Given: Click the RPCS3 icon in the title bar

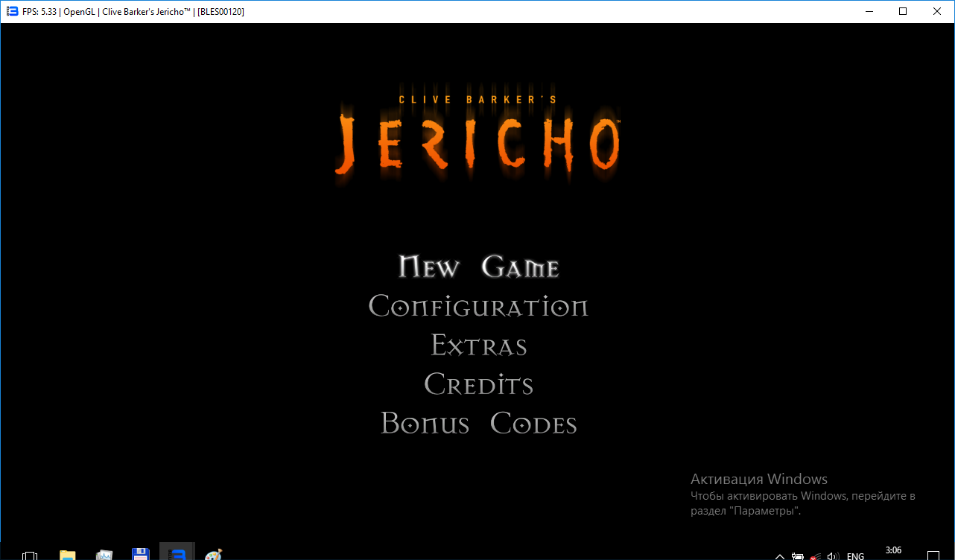Looking at the screenshot, I should pos(12,11).
